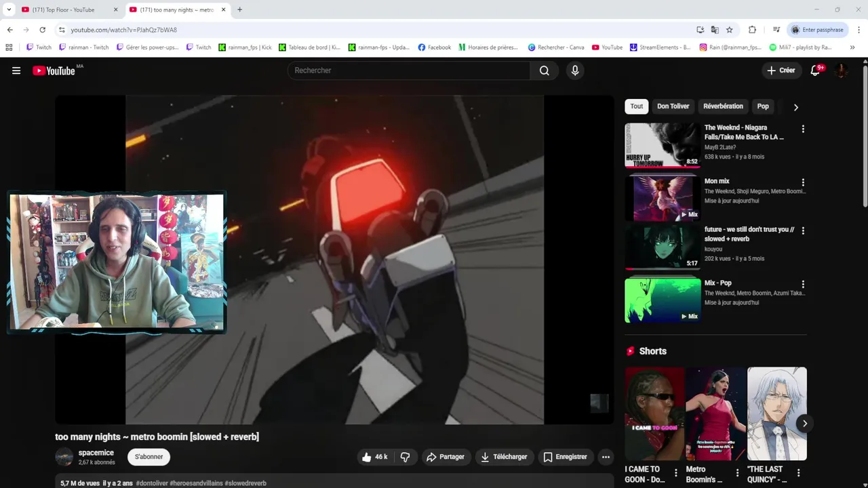Download the video via Télécharger

pos(504,457)
